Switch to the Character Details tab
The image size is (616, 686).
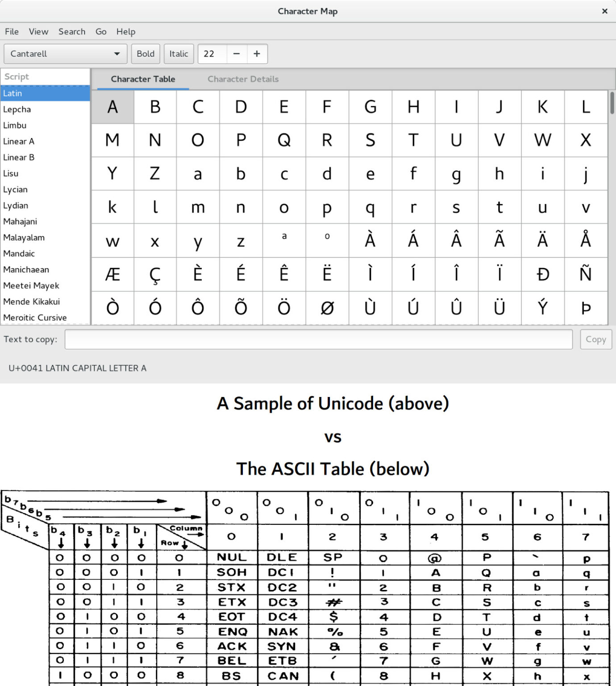pos(243,79)
